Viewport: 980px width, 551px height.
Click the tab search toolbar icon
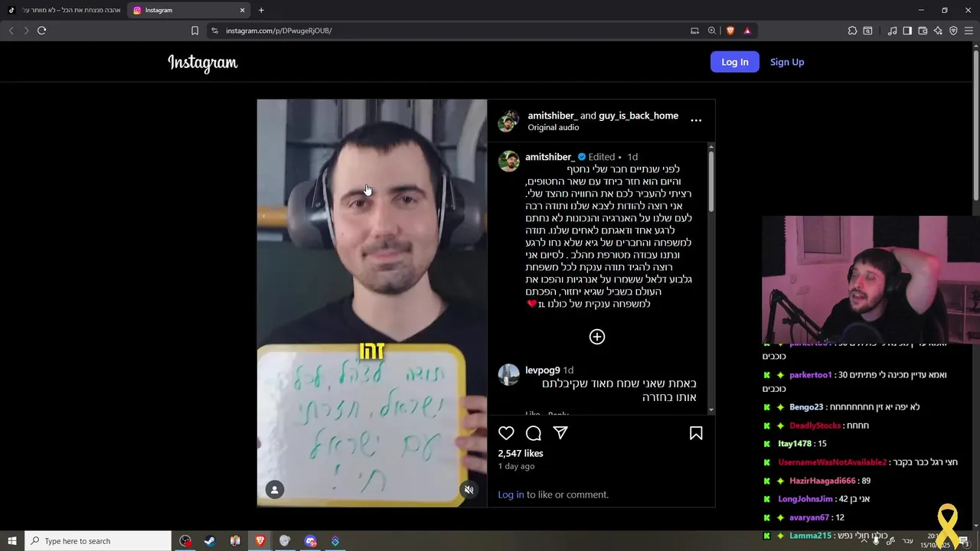pyautogui.click(x=867, y=31)
